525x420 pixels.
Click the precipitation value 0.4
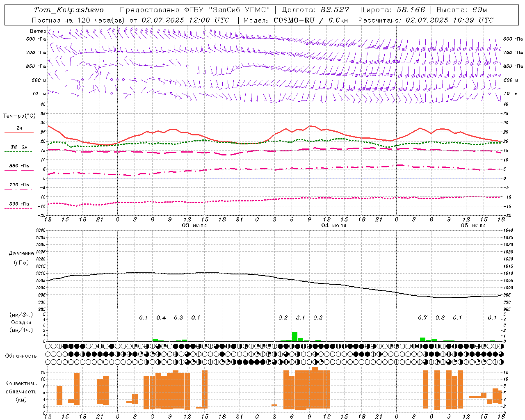click(x=161, y=317)
